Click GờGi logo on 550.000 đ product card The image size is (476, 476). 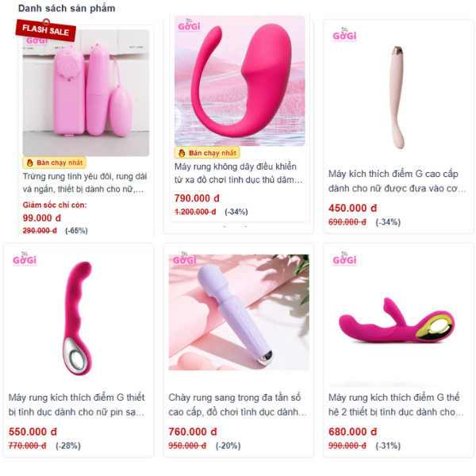[25, 259]
